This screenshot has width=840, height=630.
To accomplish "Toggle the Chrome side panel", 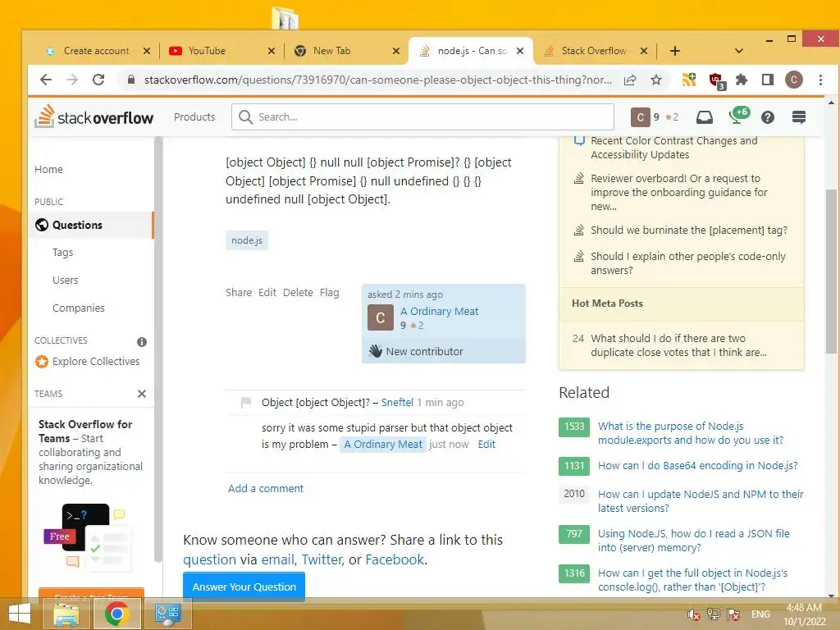I will point(768,80).
